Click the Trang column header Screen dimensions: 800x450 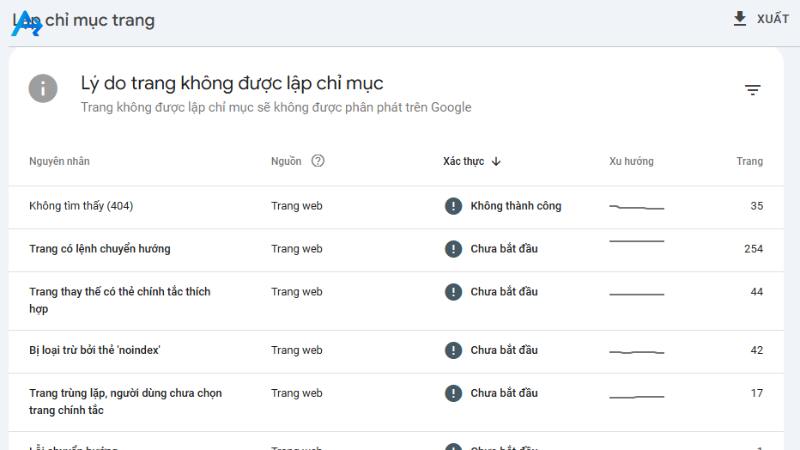tap(749, 161)
